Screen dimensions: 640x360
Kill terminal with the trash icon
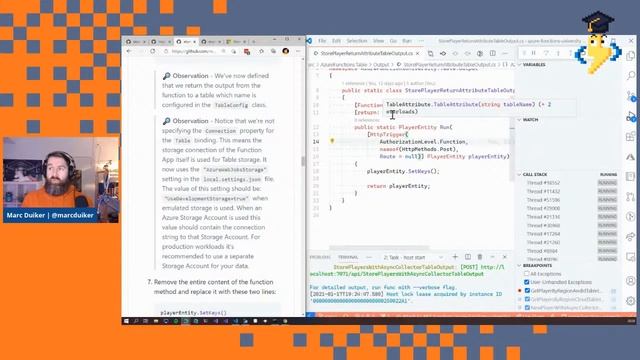(480, 257)
